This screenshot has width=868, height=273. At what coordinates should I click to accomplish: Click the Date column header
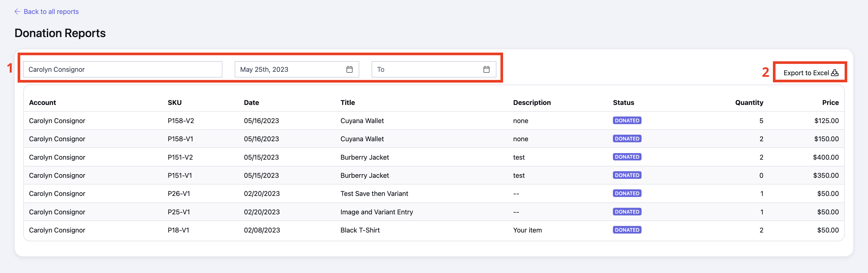click(251, 103)
